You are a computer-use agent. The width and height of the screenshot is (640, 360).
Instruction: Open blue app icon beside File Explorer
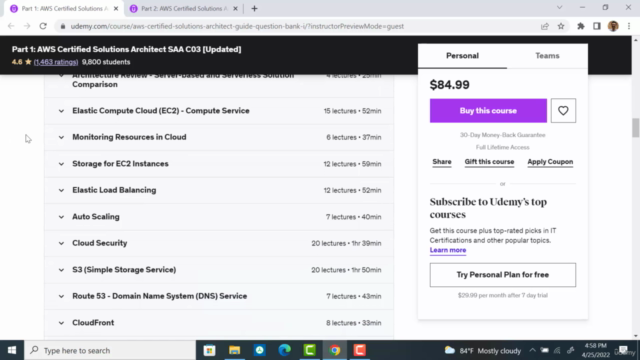pos(260,350)
